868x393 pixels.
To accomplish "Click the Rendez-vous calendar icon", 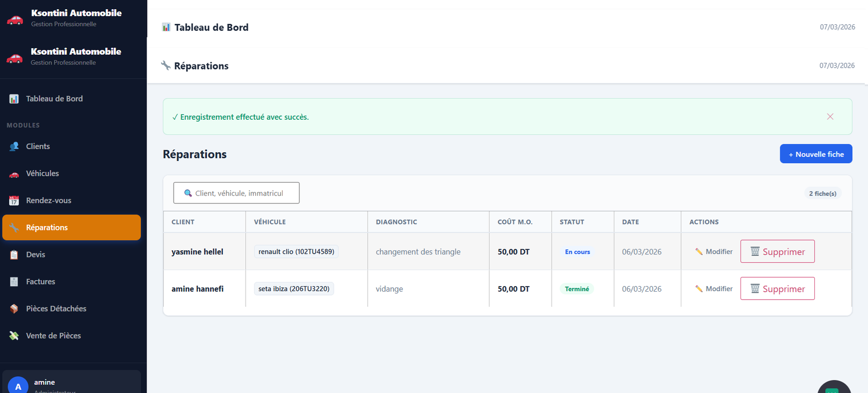I will click(x=14, y=201).
